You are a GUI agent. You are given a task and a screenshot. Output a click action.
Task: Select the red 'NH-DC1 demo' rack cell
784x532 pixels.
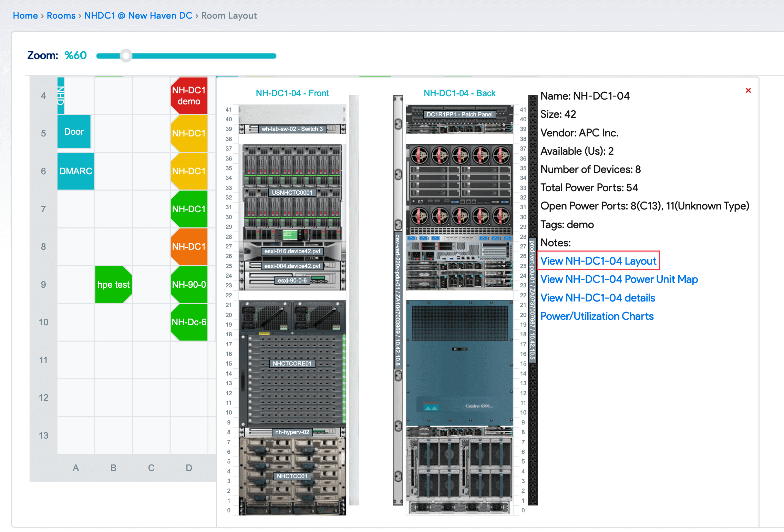click(189, 96)
